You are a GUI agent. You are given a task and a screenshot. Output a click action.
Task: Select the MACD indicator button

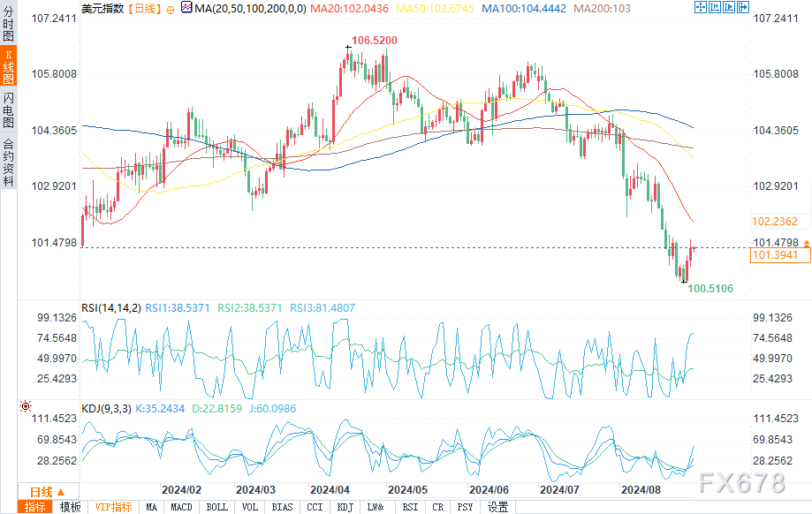tap(181, 507)
